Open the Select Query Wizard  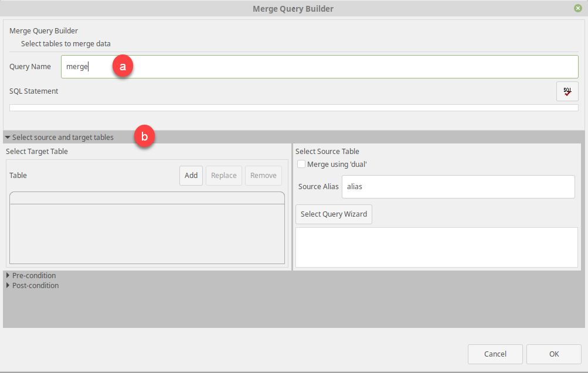tap(334, 214)
